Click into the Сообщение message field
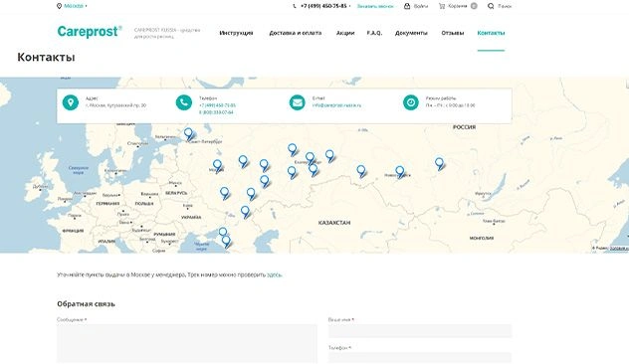 coord(187,343)
